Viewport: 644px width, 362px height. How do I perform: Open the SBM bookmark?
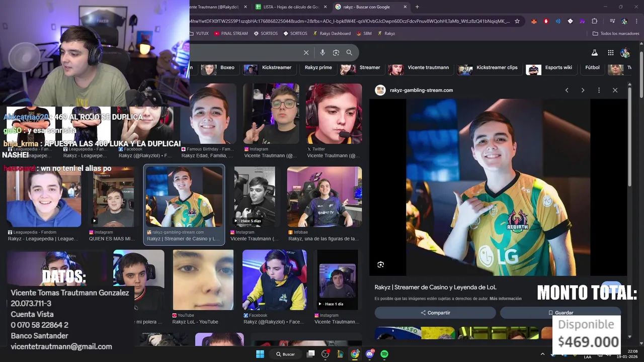pos(364,33)
